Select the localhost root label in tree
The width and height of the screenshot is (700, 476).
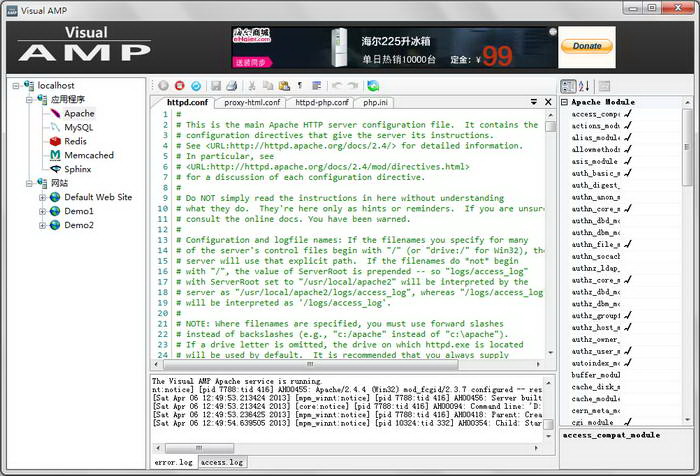pyautogui.click(x=56, y=85)
